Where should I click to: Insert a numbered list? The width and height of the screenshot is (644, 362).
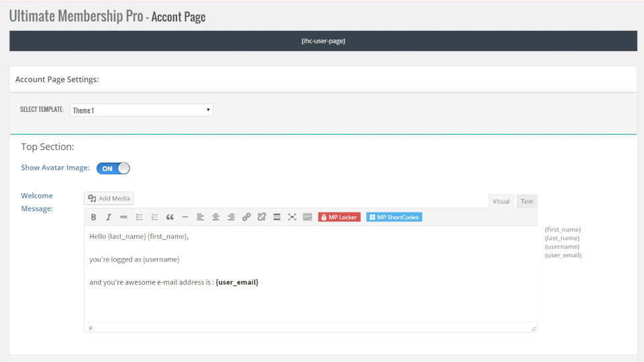154,217
